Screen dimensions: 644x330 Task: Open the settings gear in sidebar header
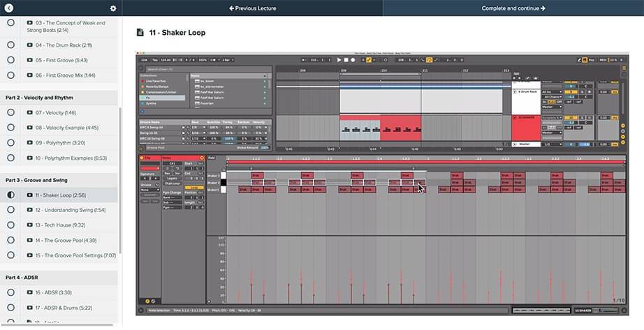(113, 8)
